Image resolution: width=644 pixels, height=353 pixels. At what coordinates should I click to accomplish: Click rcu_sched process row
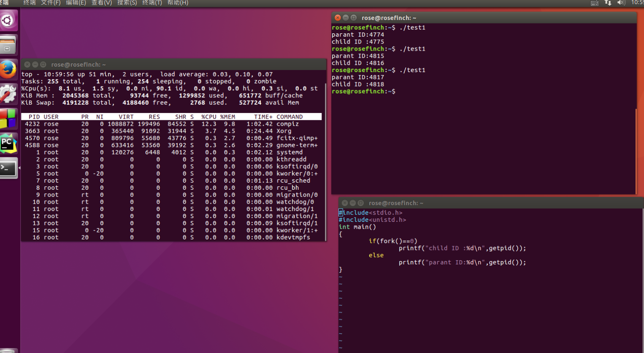pos(171,181)
